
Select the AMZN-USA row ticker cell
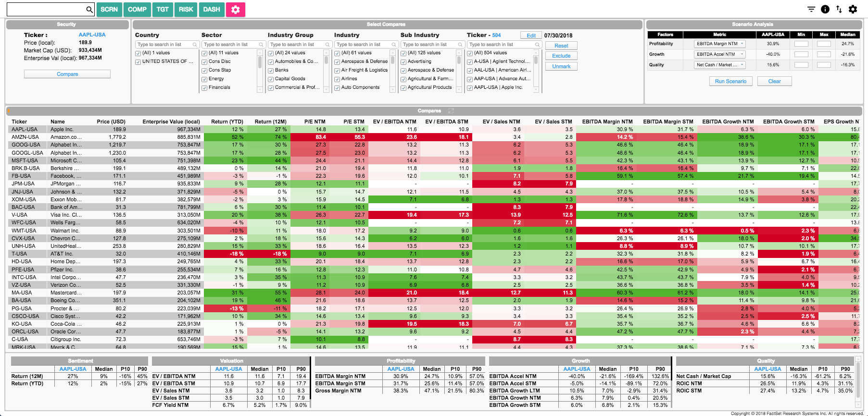28,137
